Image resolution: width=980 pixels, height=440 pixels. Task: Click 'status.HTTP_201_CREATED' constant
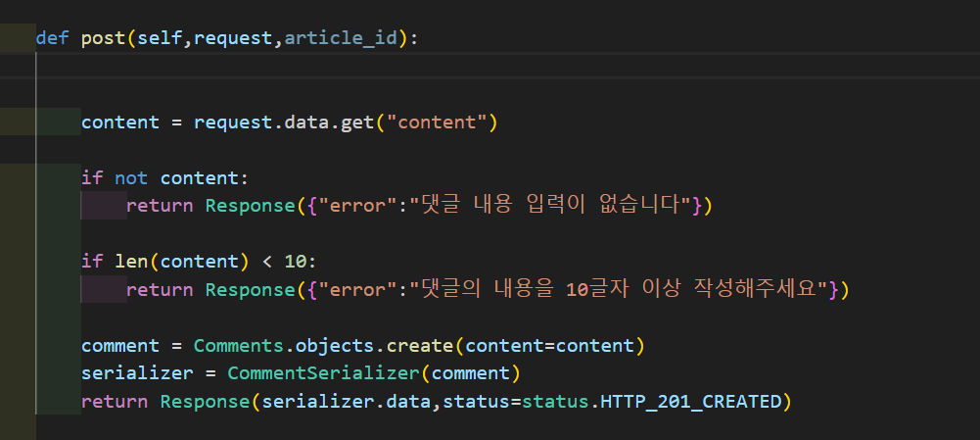pyautogui.click(x=652, y=401)
